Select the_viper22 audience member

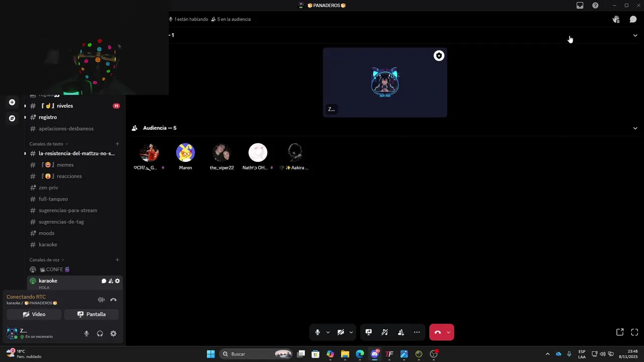pos(221,157)
